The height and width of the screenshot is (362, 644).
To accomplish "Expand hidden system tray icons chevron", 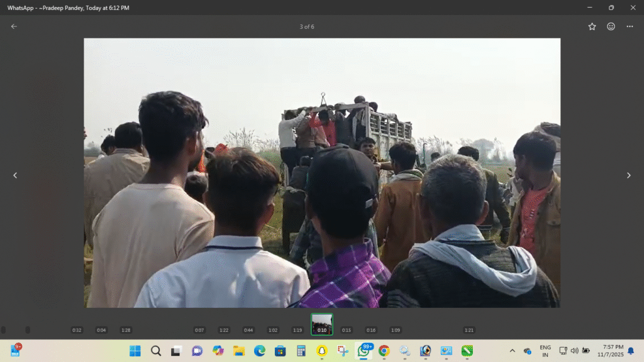I will coord(512,351).
